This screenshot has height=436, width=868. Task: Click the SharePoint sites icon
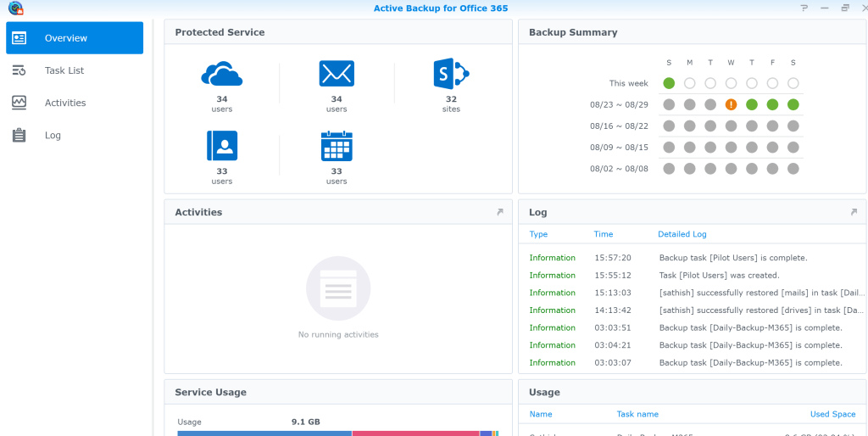point(451,74)
